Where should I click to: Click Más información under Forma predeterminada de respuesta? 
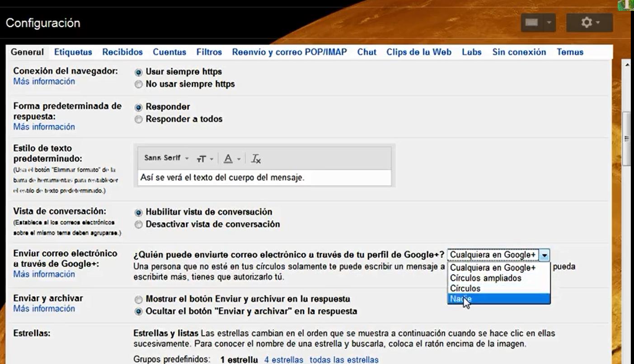(44, 127)
